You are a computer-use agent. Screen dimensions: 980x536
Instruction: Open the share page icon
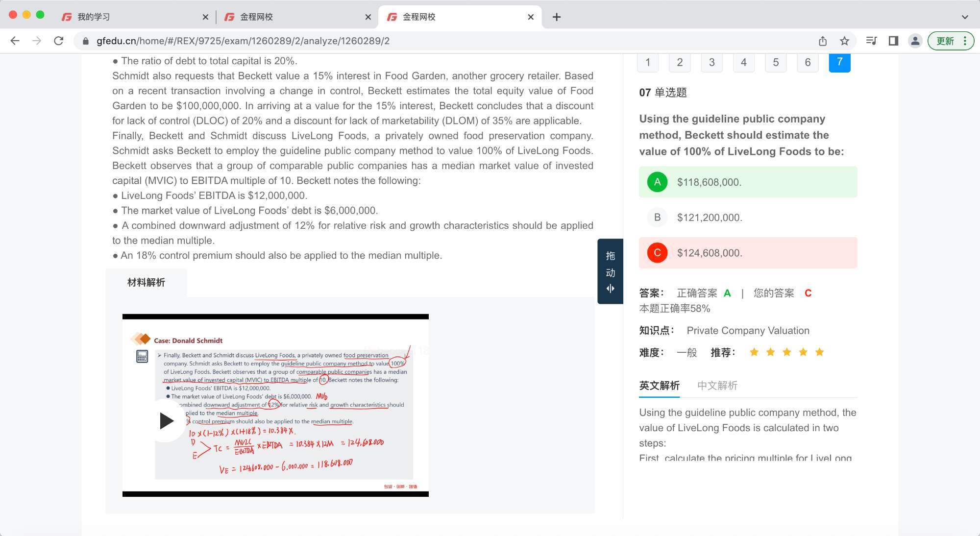[x=823, y=41]
